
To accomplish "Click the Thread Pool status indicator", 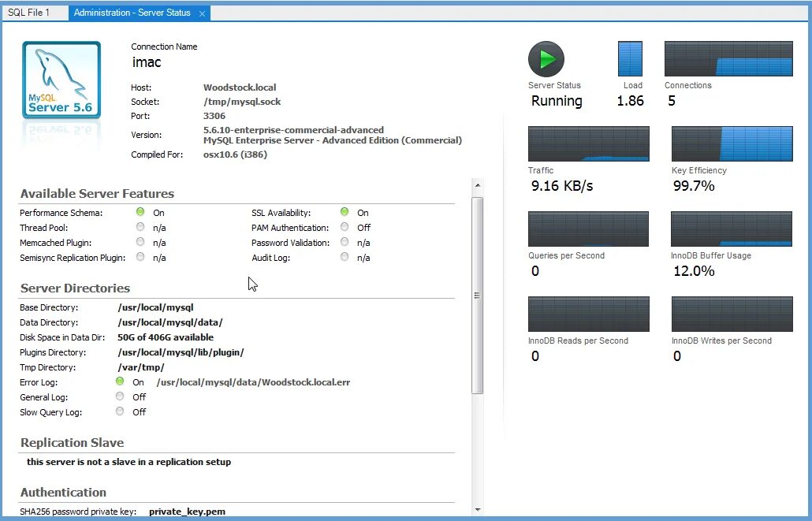I will [140, 226].
